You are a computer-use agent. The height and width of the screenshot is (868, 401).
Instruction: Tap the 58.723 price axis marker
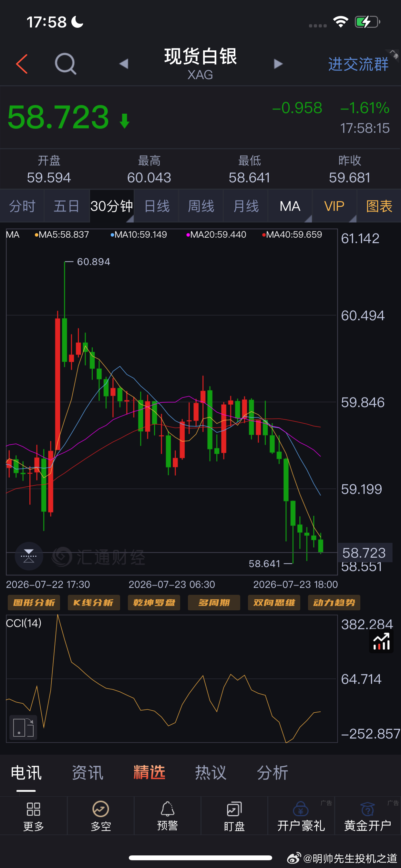(365, 553)
